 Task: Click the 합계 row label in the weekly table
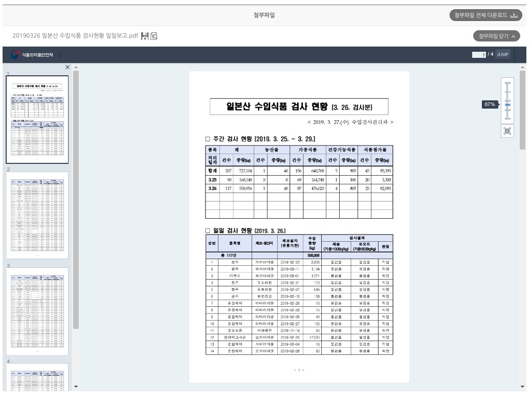point(212,171)
